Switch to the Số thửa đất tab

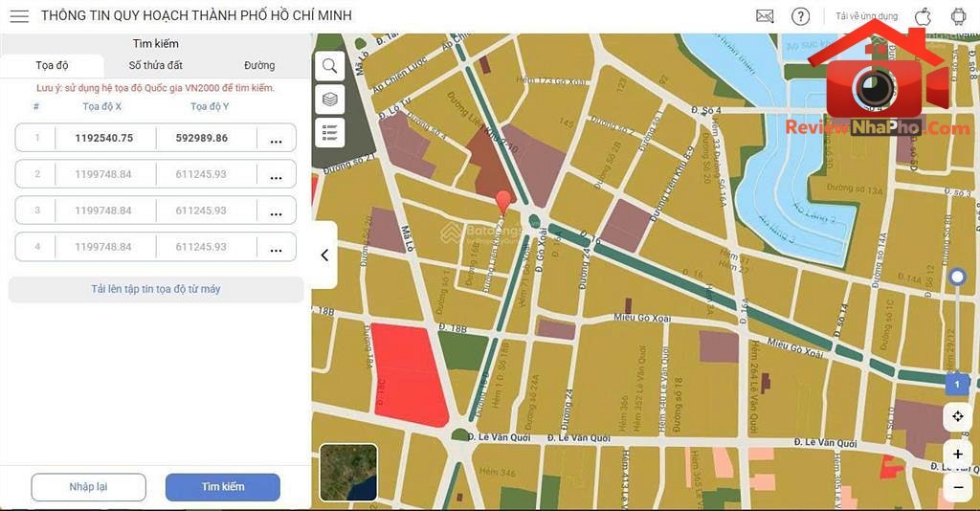[x=156, y=65]
